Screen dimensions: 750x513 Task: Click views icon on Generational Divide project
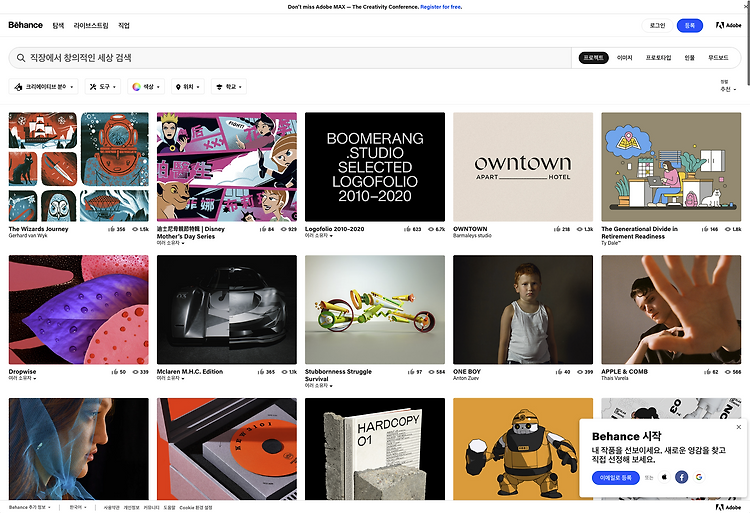[x=728, y=229]
